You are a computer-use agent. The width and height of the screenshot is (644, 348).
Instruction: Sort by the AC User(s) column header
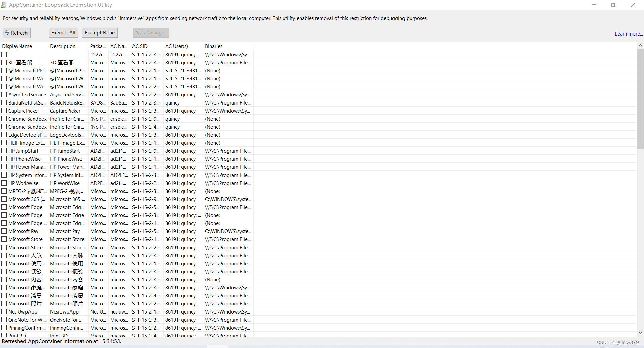point(183,46)
